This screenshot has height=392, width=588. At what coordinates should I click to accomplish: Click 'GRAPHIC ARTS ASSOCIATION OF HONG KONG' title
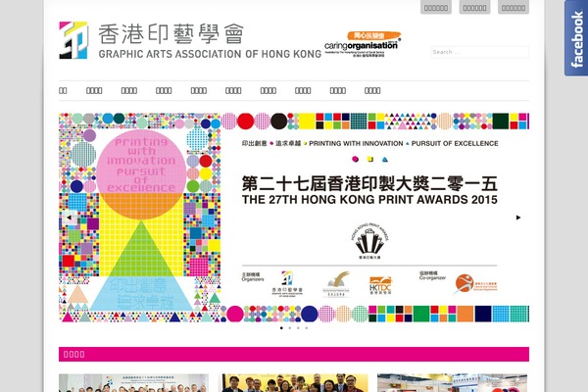210,54
